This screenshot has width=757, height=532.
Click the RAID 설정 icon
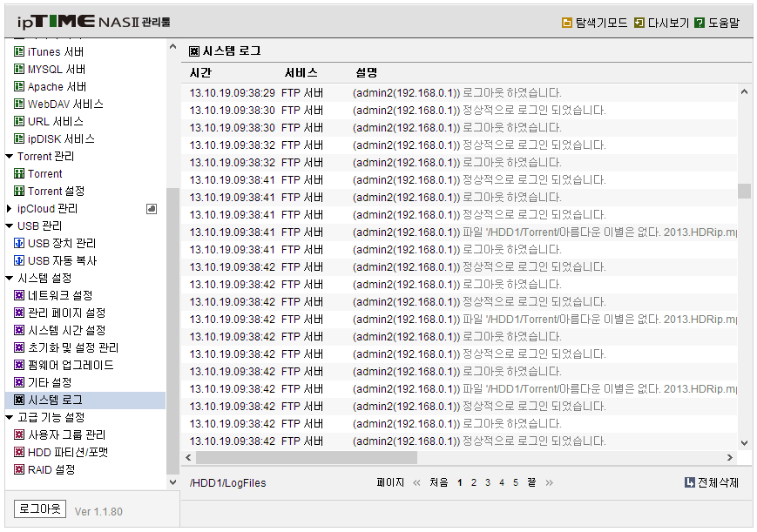[19, 469]
